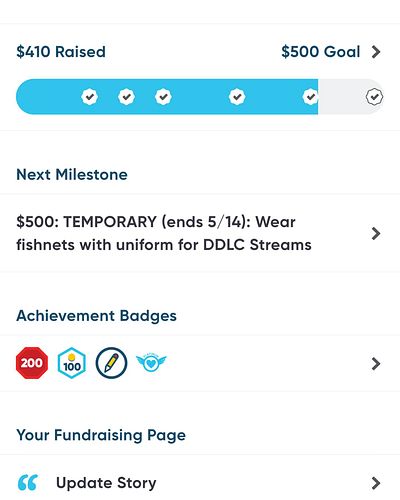Expand goal details chevron next to $500 Goal
The image size is (400, 500).
pos(376,52)
